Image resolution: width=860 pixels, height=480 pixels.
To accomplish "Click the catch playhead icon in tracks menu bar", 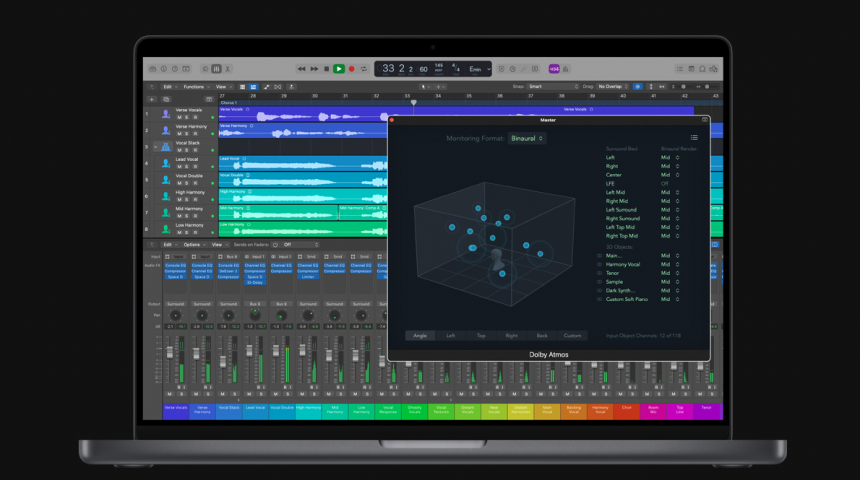I will coord(291,87).
